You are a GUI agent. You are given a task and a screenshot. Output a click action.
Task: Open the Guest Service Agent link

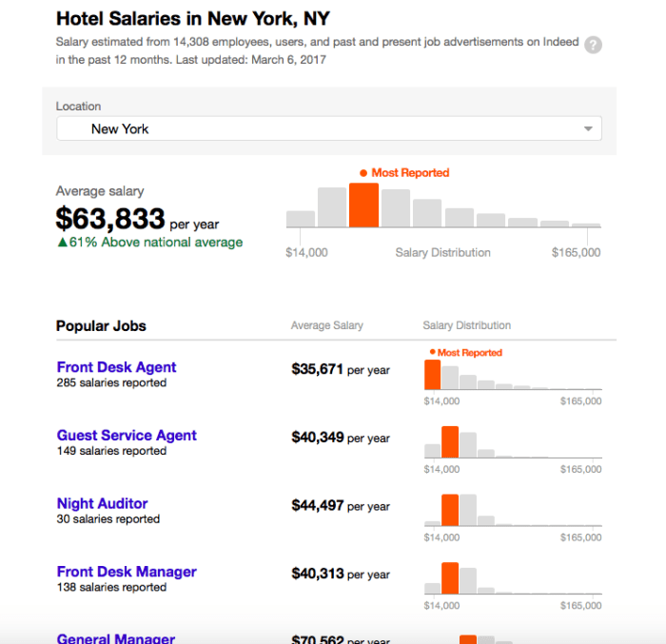tap(127, 436)
